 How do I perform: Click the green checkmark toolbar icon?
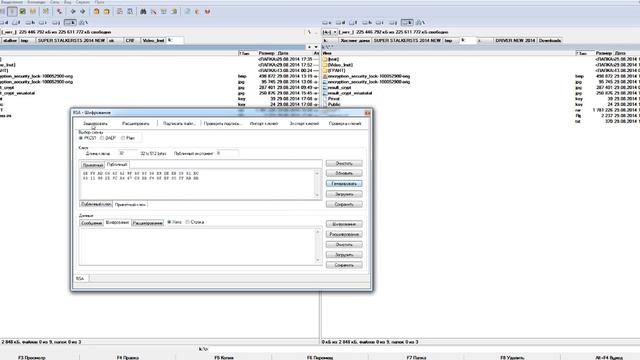point(23,11)
